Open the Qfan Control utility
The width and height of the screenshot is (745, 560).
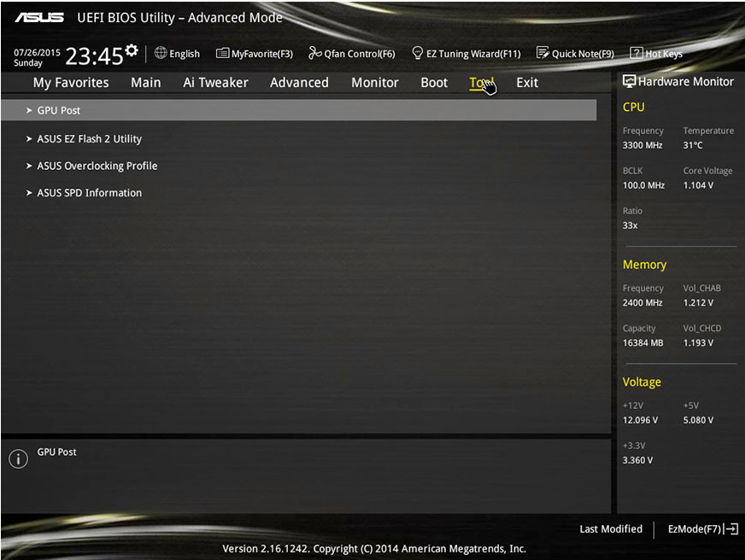pyautogui.click(x=351, y=53)
